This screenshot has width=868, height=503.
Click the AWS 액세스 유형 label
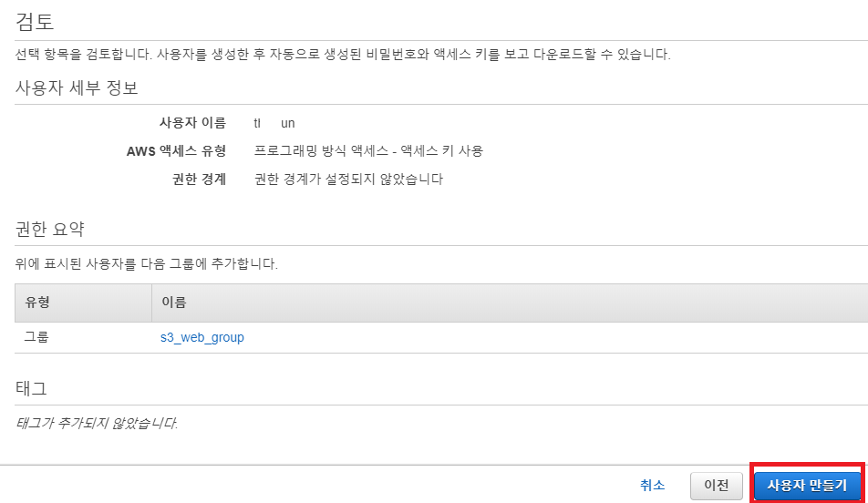176,151
